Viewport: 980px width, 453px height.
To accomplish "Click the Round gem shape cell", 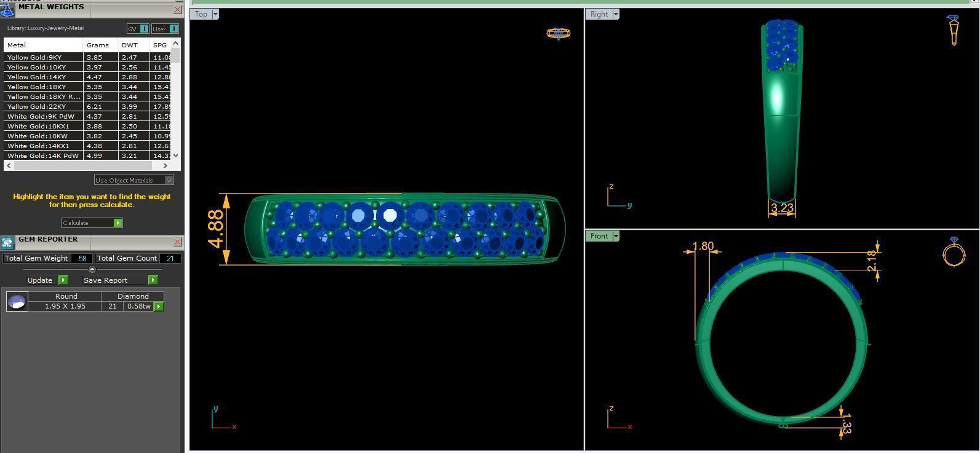I will pos(66,296).
